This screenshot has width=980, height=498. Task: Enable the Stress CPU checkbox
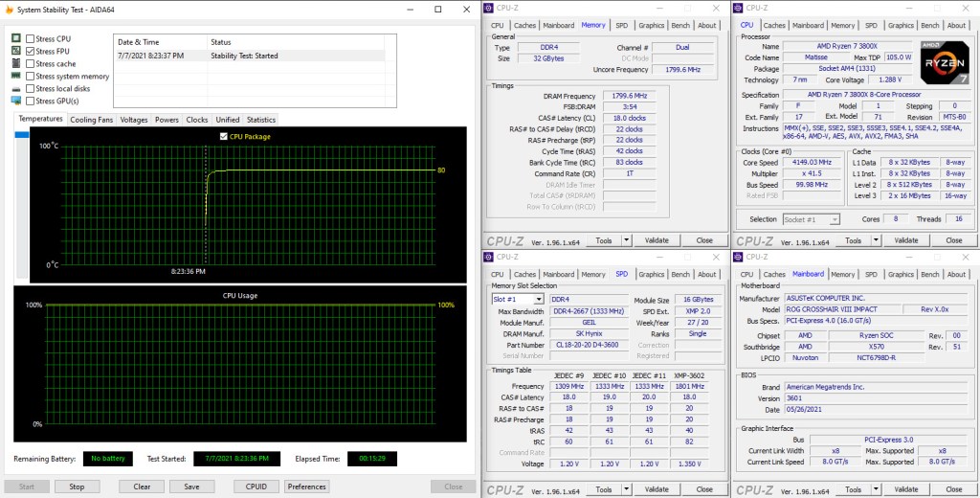click(31, 38)
